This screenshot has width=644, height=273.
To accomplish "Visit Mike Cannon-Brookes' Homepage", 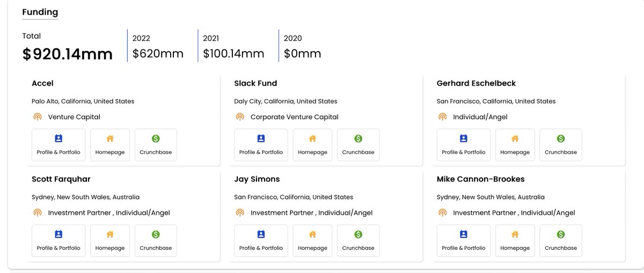I will click(x=515, y=240).
